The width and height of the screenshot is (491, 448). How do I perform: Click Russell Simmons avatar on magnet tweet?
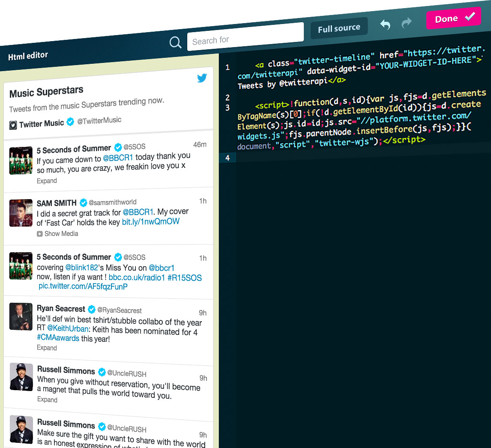click(x=21, y=377)
